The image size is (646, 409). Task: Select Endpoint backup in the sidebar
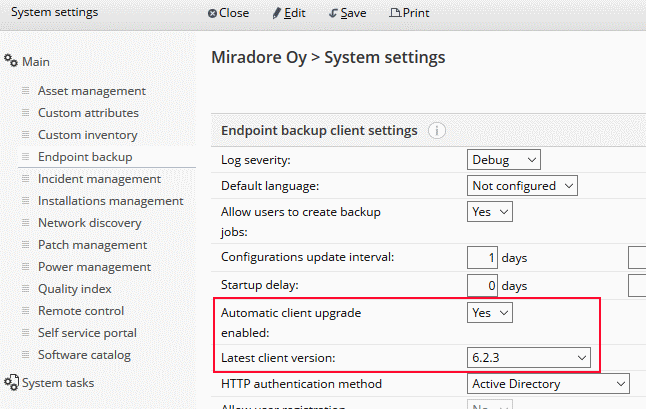[x=85, y=157]
